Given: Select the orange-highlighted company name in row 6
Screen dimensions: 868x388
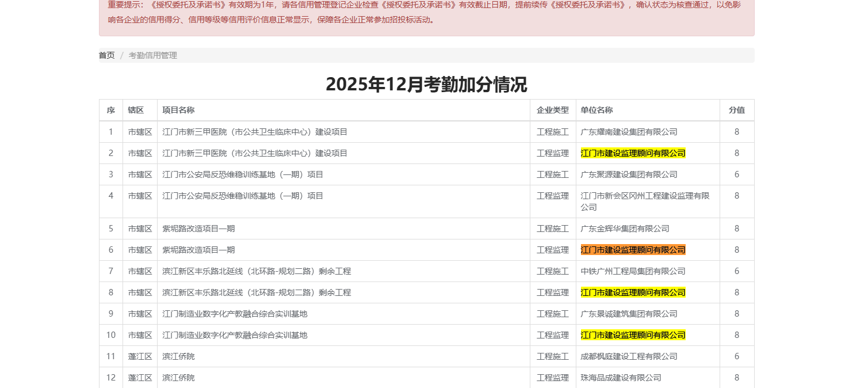Looking at the screenshot, I should click(633, 250).
